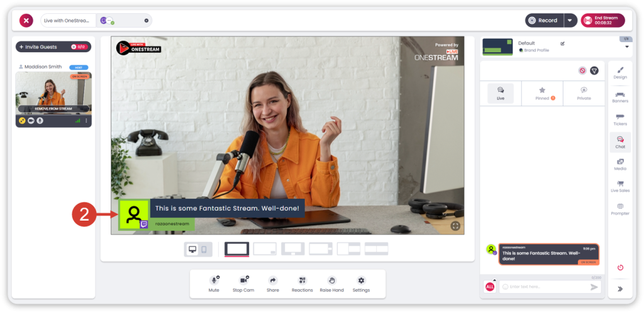
Task: Select the on-screen chat comment overlay
Action: click(212, 214)
